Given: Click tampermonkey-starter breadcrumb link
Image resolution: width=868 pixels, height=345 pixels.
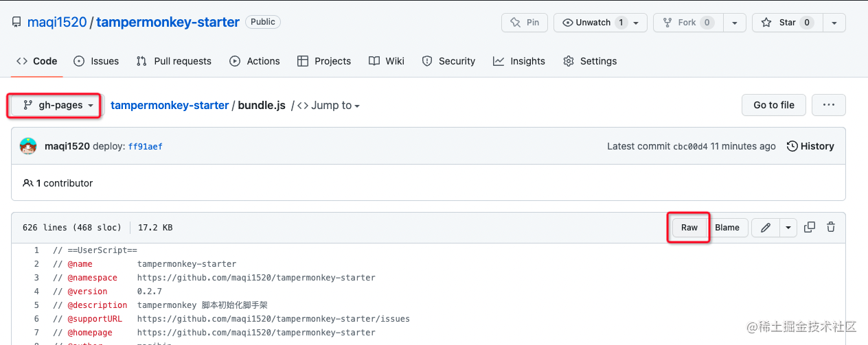Looking at the screenshot, I should (170, 105).
